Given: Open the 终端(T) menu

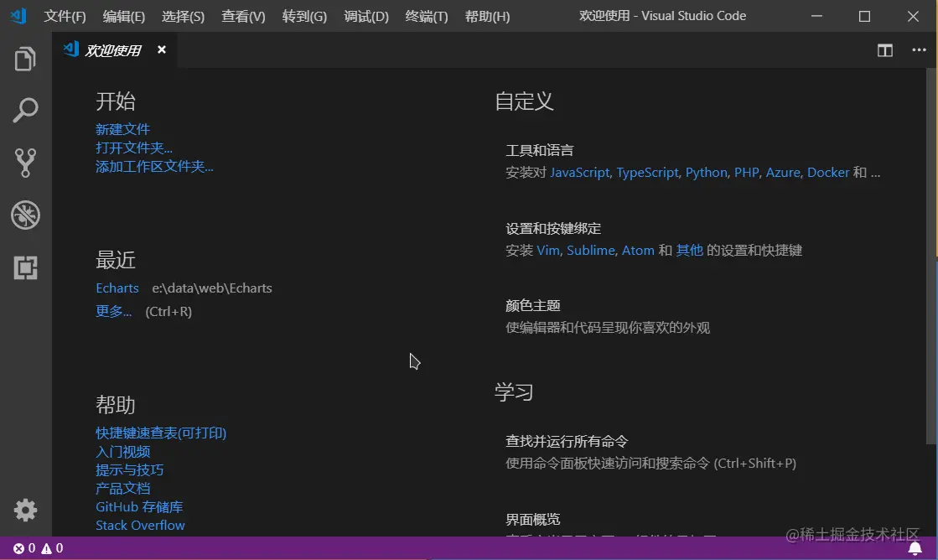Looking at the screenshot, I should (427, 16).
